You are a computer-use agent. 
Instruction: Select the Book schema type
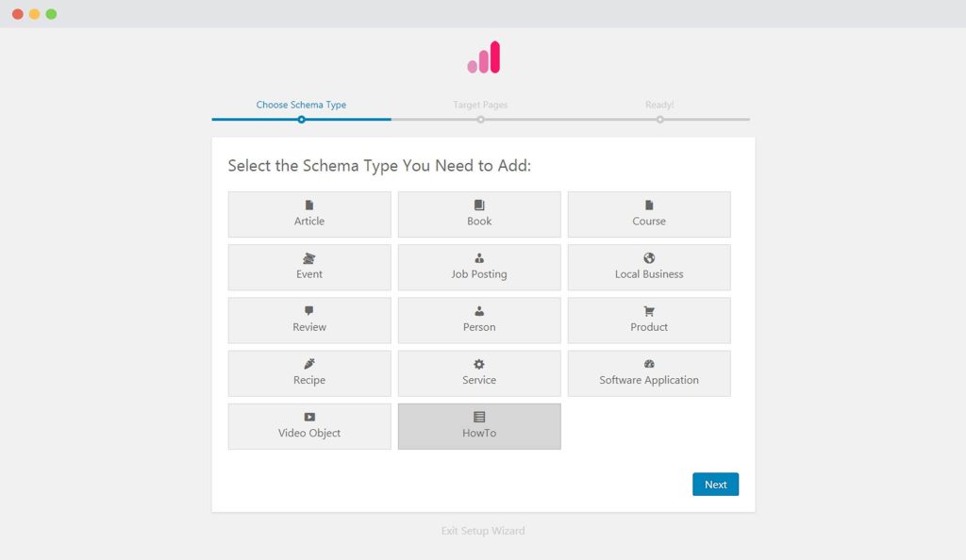479,214
